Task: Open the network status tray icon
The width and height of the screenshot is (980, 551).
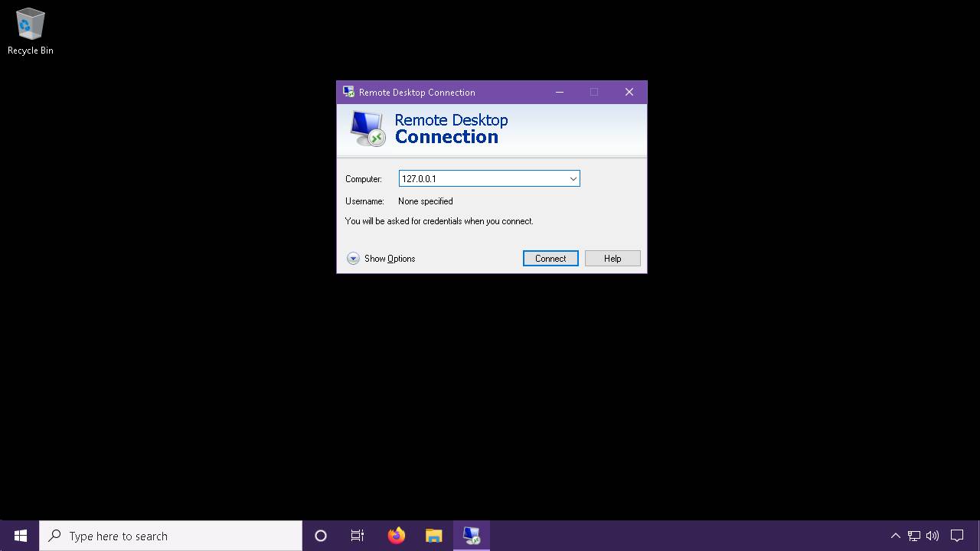Action: [914, 536]
